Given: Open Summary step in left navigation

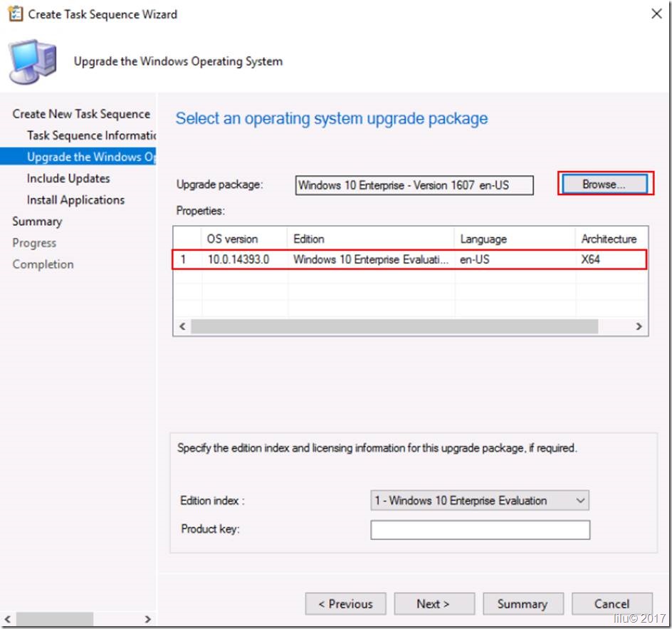Looking at the screenshot, I should [x=37, y=222].
